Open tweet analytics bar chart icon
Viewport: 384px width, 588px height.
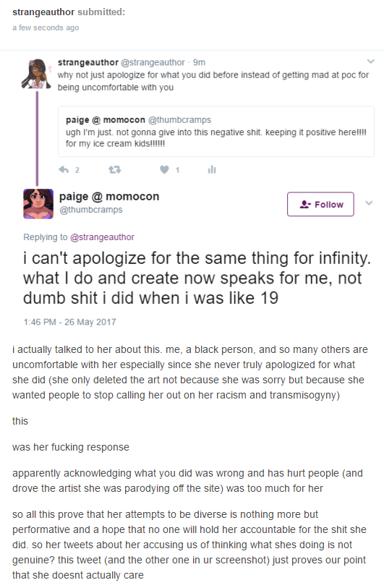[x=212, y=170]
